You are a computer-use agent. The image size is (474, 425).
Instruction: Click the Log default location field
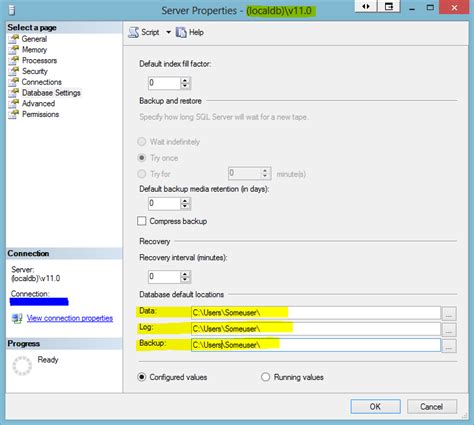(316, 329)
